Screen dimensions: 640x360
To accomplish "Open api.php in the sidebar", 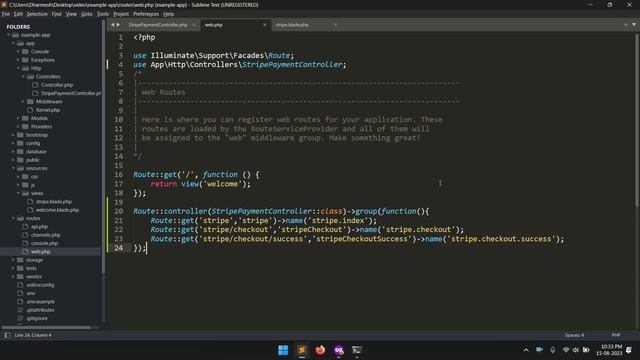I will pyautogui.click(x=40, y=227).
